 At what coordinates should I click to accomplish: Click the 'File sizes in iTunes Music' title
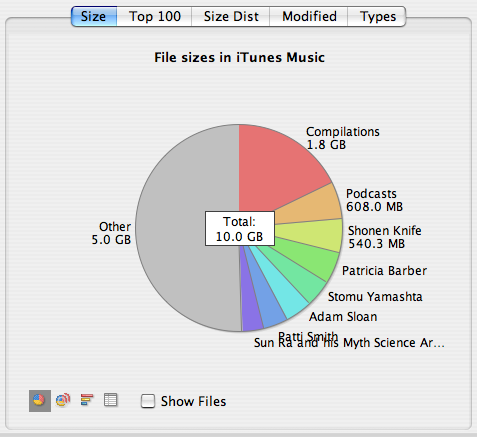239,57
